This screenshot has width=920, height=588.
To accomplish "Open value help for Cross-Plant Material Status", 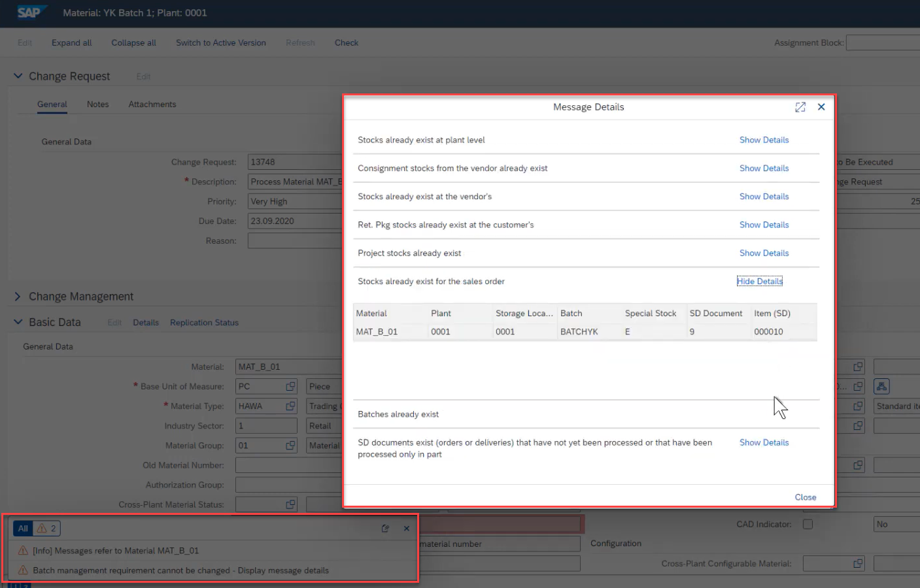I will [290, 504].
